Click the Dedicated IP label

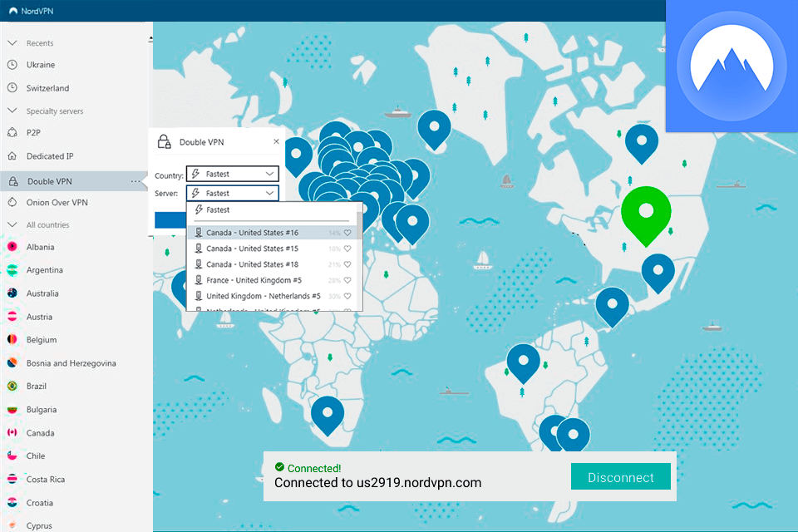50,155
